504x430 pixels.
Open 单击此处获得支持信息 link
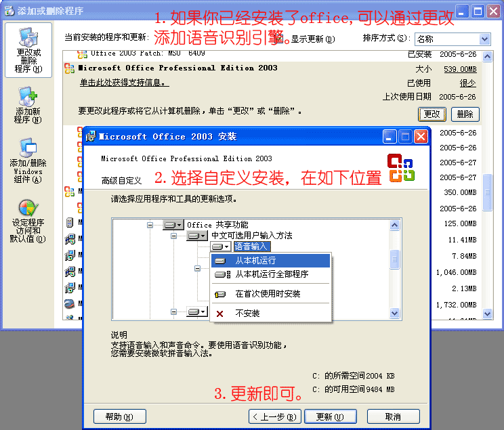pos(124,83)
